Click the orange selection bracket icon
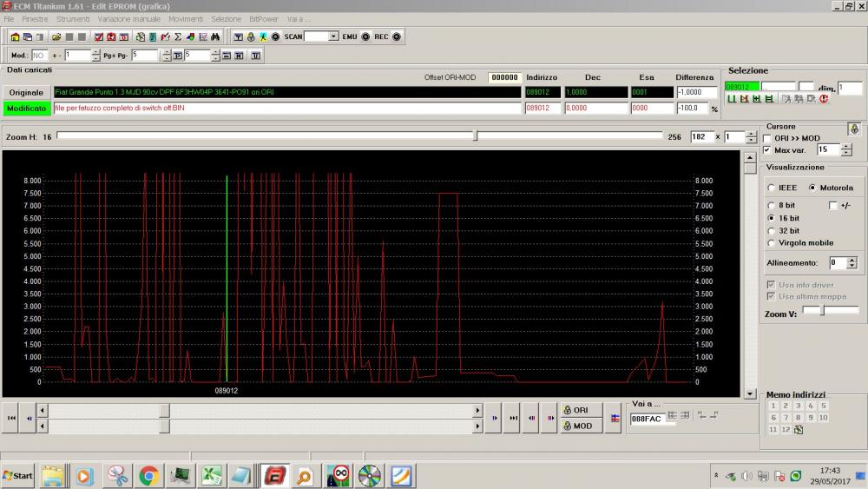 (x=744, y=98)
